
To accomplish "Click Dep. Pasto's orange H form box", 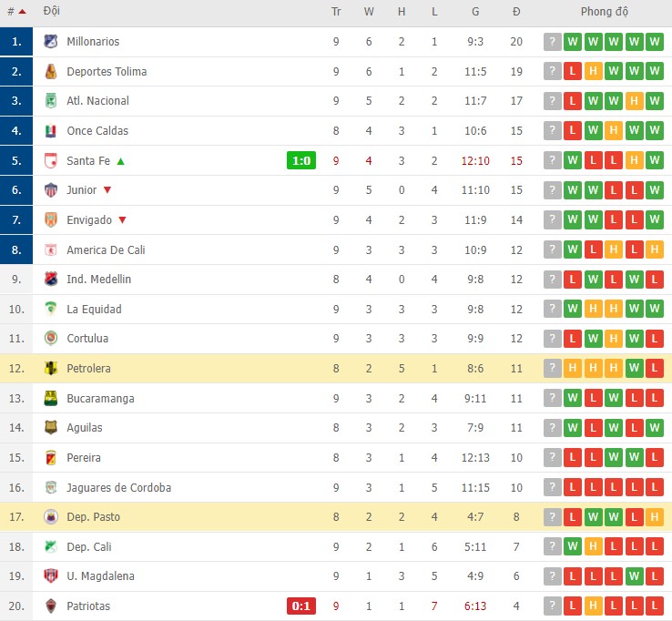I will coord(654,517).
